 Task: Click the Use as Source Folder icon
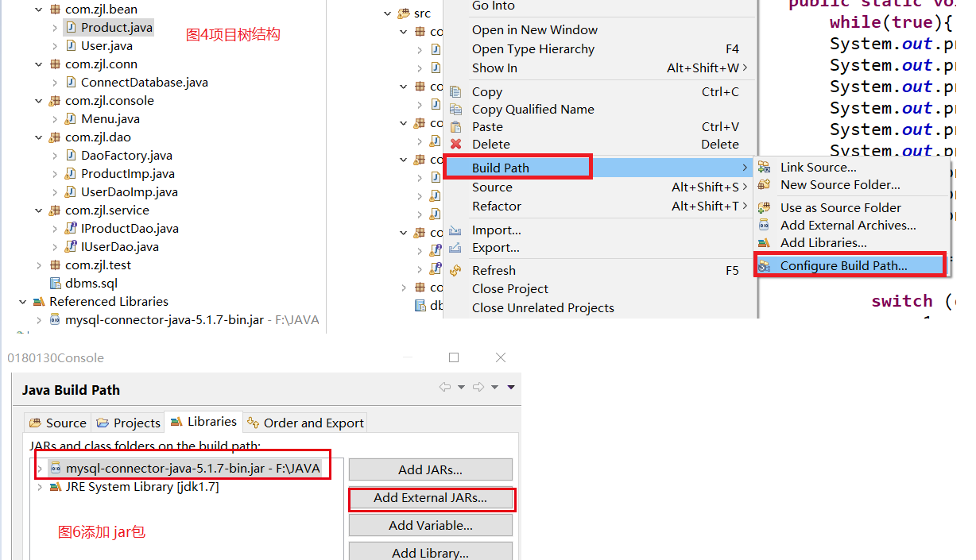pyautogui.click(x=765, y=208)
